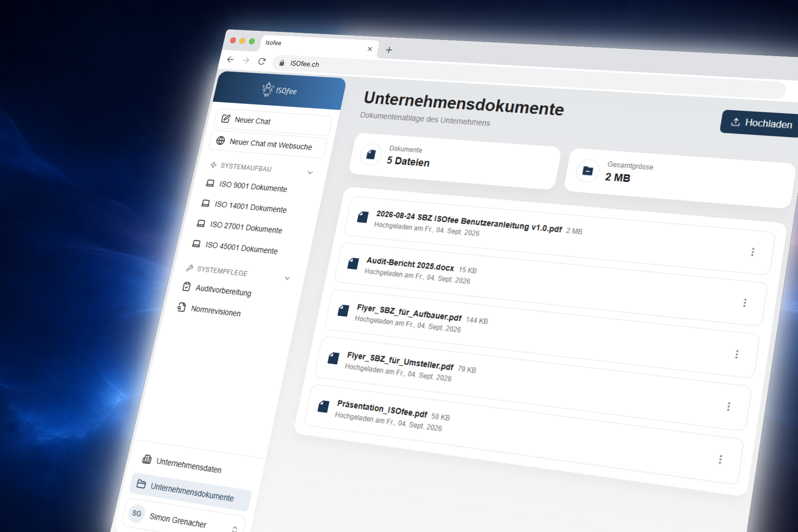Click the '5 Dateien' count text
Image resolution: width=798 pixels, height=532 pixels.
(x=408, y=161)
